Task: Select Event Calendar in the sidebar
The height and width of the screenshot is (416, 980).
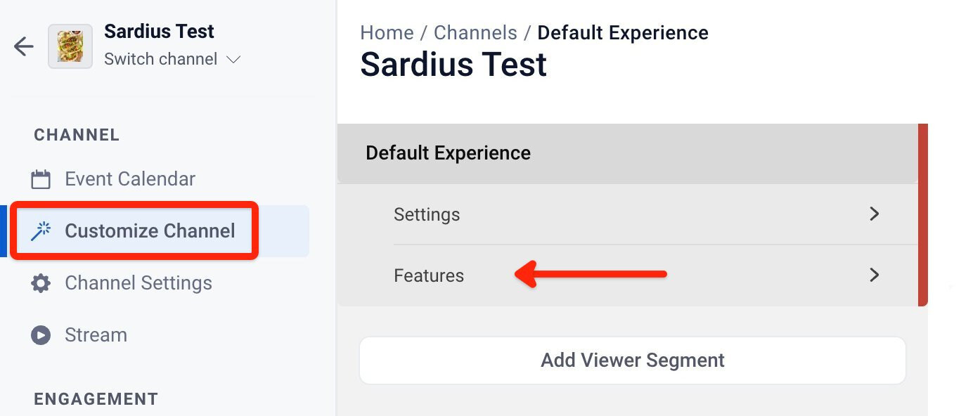Action: 129,178
